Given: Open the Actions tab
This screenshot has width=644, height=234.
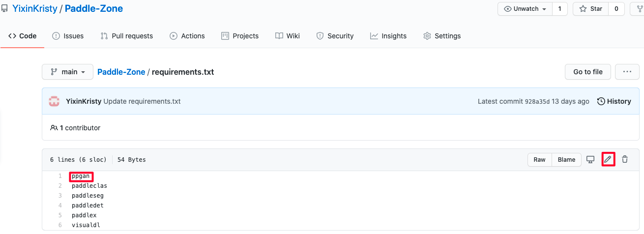Looking at the screenshot, I should [187, 36].
